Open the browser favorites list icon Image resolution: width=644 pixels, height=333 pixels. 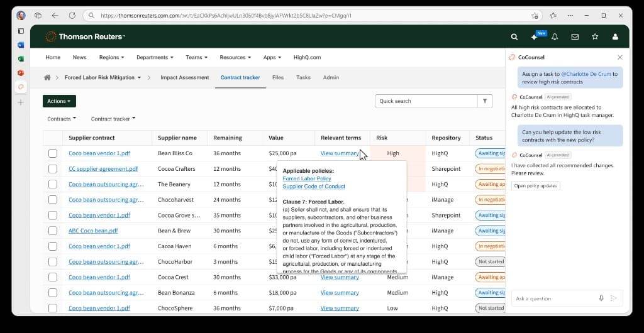(553, 16)
